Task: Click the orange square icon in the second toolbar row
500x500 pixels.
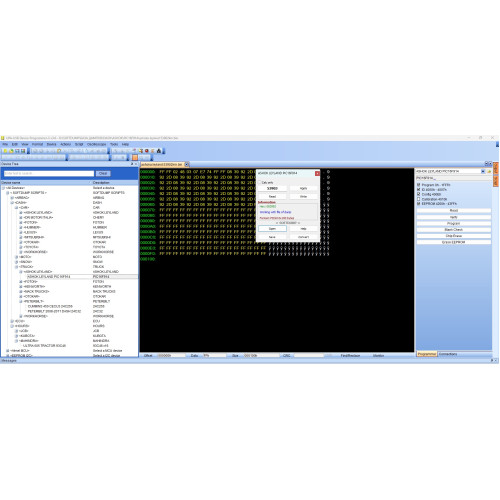Action: click(x=135, y=157)
